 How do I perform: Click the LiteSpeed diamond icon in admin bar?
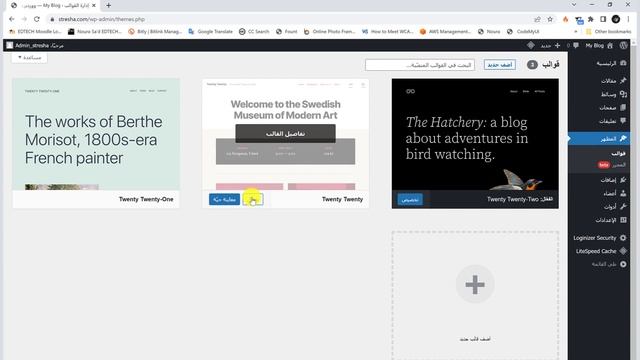click(x=531, y=45)
